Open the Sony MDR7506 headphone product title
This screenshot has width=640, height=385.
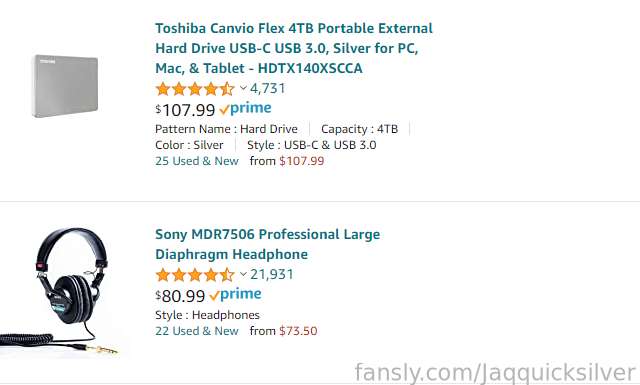[267, 244]
